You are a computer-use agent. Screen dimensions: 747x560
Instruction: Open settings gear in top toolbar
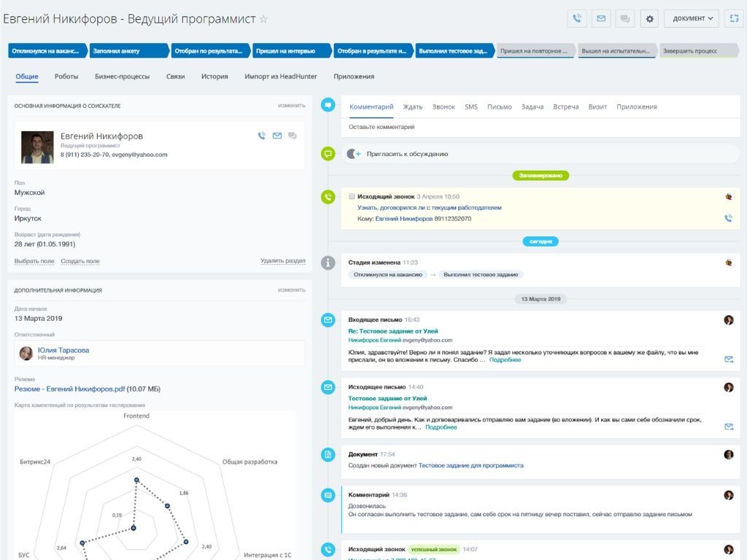click(x=649, y=18)
